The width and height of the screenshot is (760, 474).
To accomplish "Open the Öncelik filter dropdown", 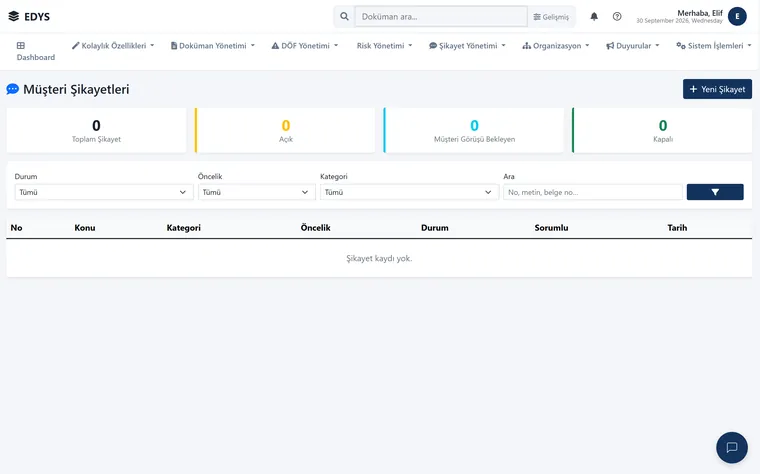I will 256,192.
